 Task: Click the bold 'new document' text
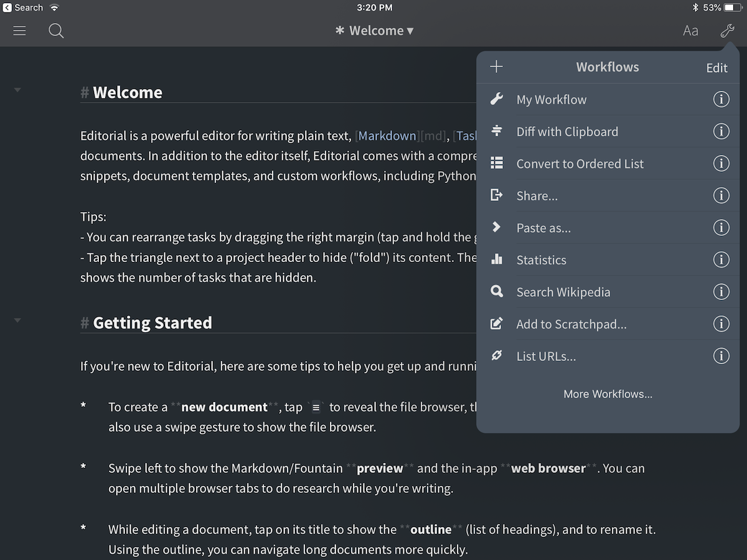[x=224, y=407]
